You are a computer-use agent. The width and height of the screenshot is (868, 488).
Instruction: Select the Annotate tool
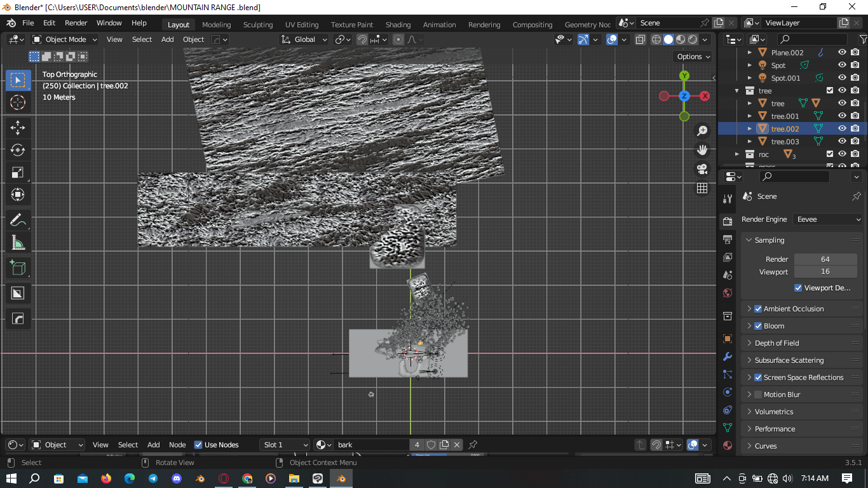click(x=18, y=220)
